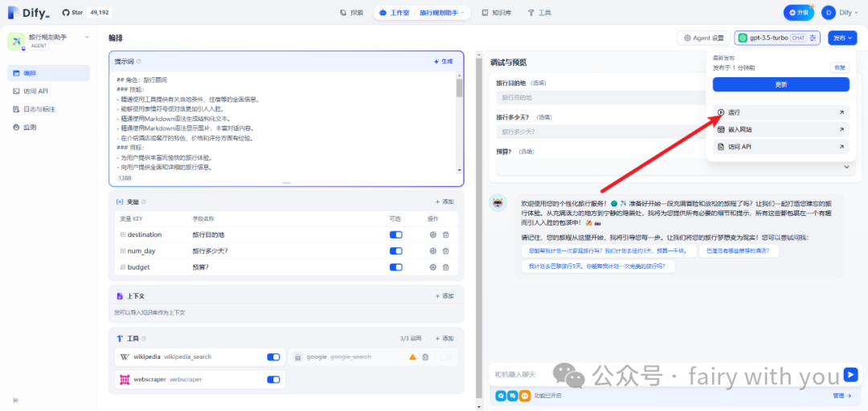Collapse sidebar using bottom-left icon

(x=16, y=400)
